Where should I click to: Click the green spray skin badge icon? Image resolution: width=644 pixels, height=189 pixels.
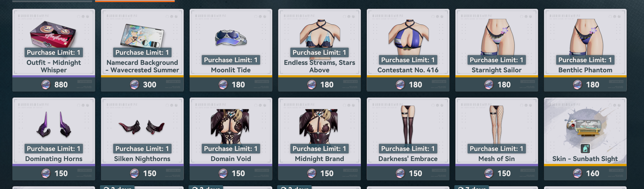(x=585, y=148)
